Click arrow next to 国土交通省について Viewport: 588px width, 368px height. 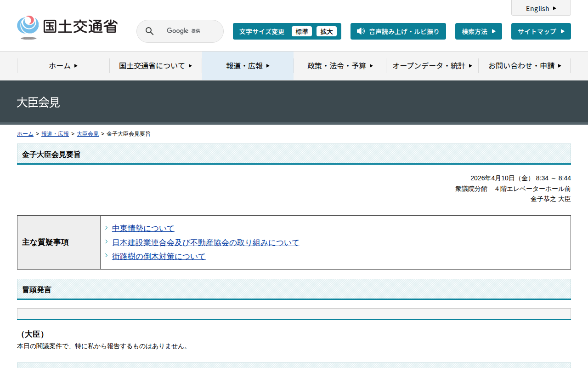(x=190, y=66)
